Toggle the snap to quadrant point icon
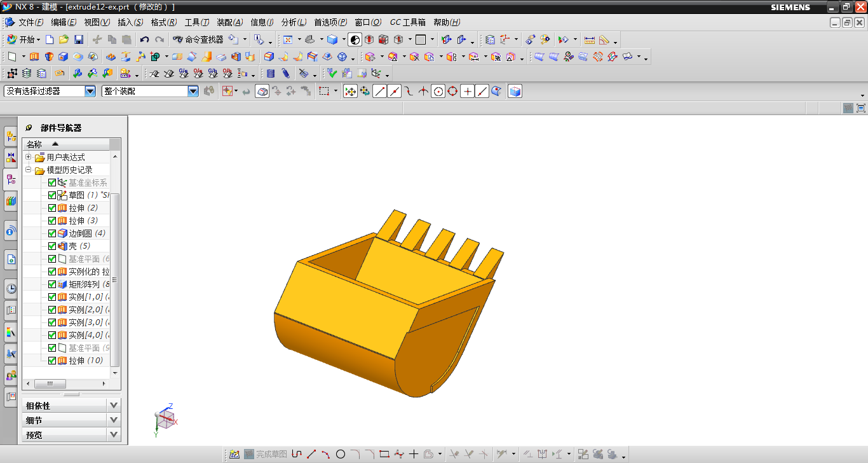The height and width of the screenshot is (463, 868). tap(452, 92)
